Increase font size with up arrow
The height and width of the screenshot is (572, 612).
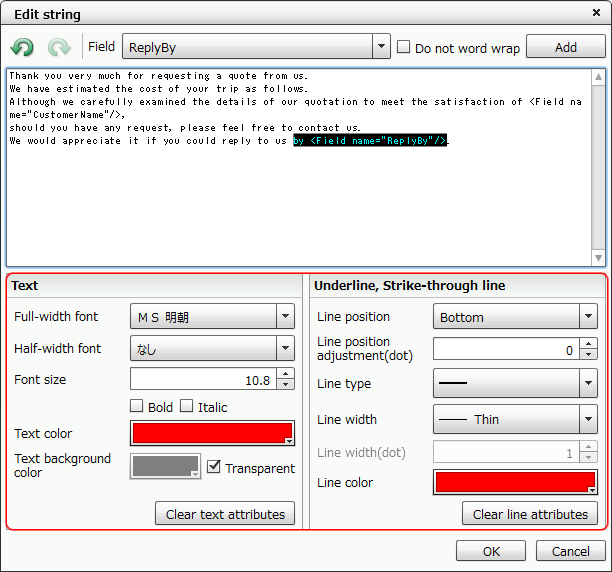(286, 374)
